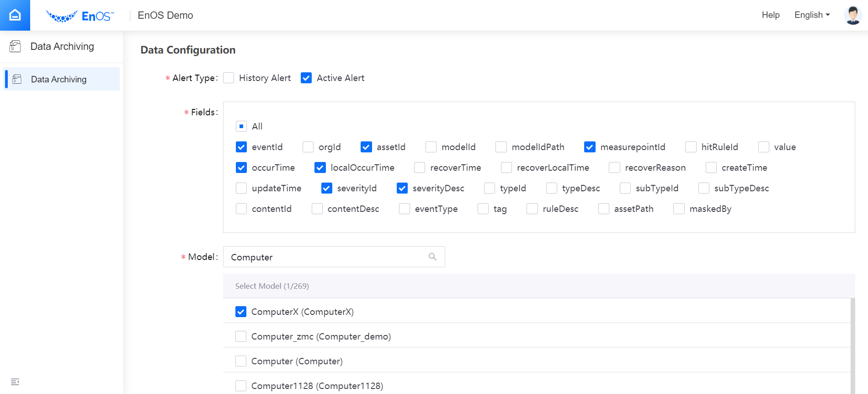Uncheck the ComputerX model checkbox
868x394 pixels.
(241, 312)
